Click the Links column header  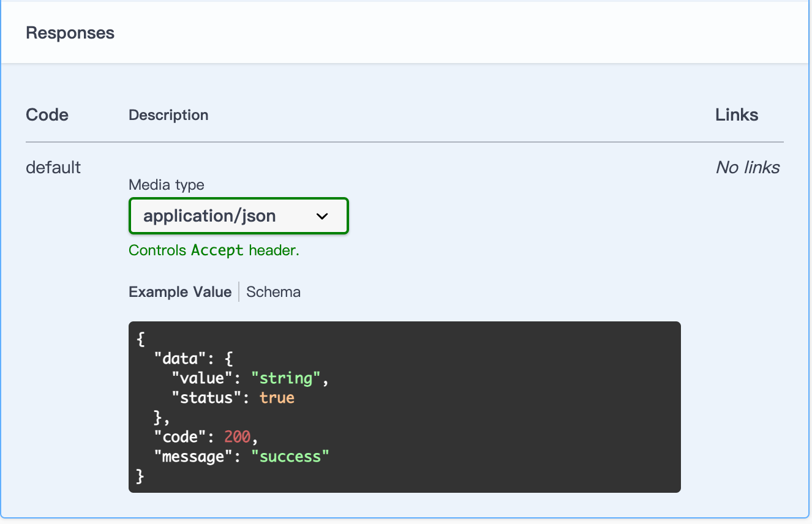click(x=737, y=115)
